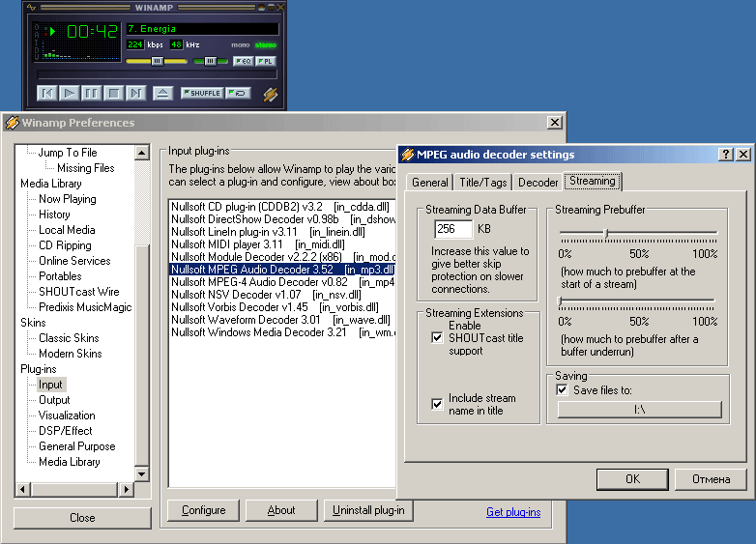The image size is (756, 544).
Task: Select Missing Files in preferences tree
Action: 86,168
